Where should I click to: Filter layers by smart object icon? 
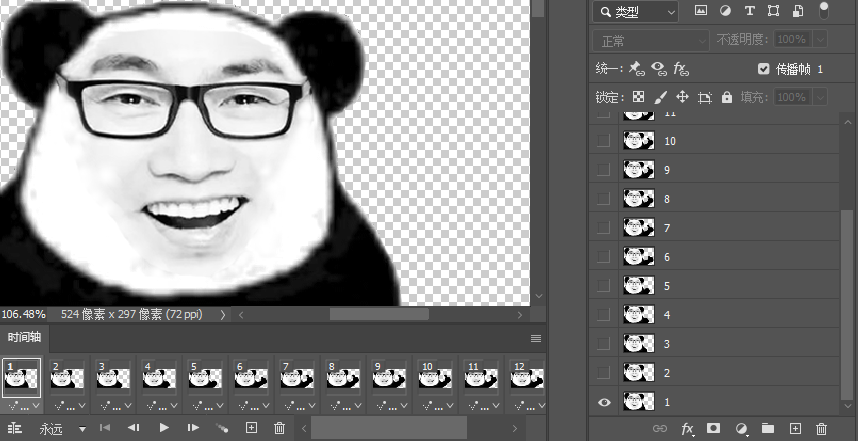click(798, 10)
